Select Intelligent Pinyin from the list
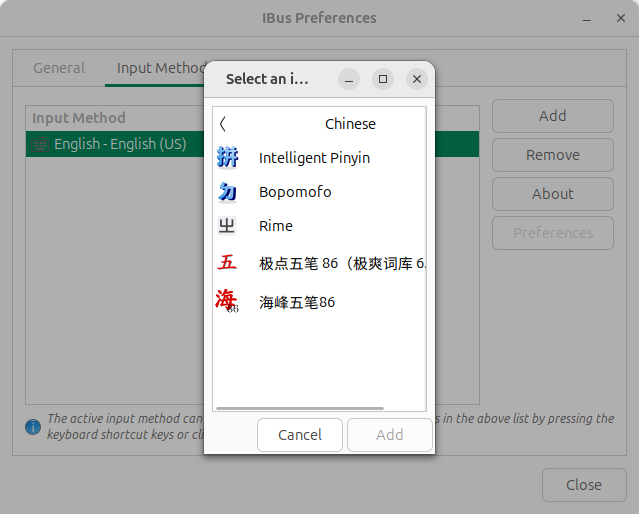This screenshot has height=514, width=639. tap(320, 158)
